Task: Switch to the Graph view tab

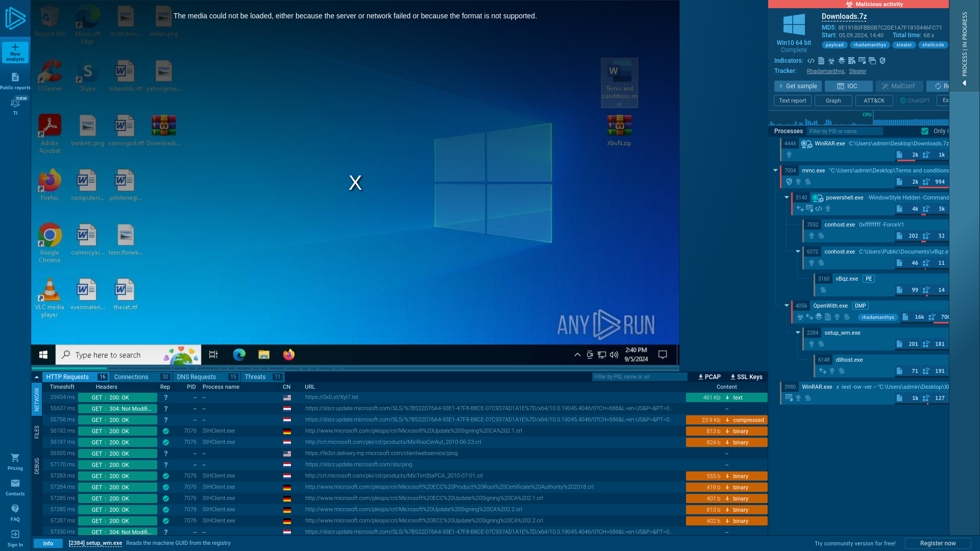Action: (x=834, y=100)
